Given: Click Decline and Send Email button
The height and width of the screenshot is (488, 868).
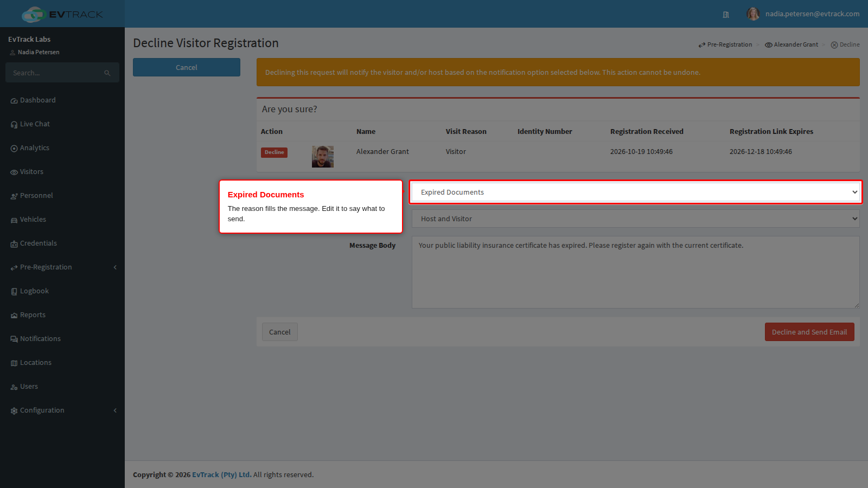Looking at the screenshot, I should [809, 332].
